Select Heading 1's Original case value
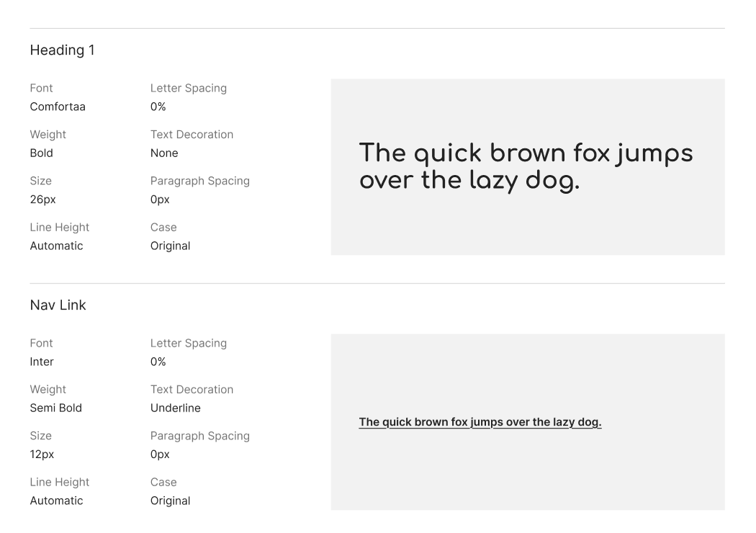The image size is (756, 533). (x=170, y=246)
